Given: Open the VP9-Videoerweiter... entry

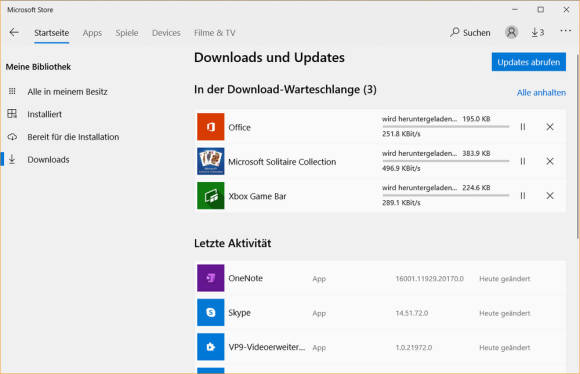Looking at the screenshot, I should tap(380, 347).
